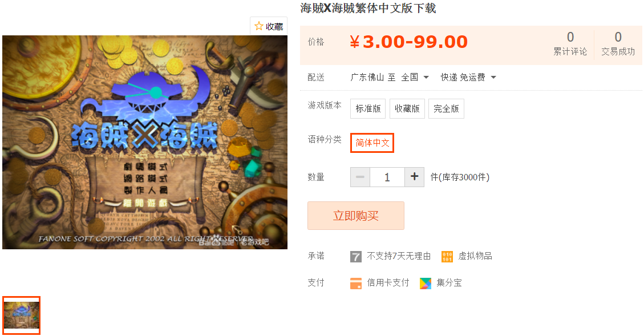Viewport: 644px width, 336px height.
Task: Expand the 全国 delivery destination dropdown
Action: pyautogui.click(x=415, y=77)
